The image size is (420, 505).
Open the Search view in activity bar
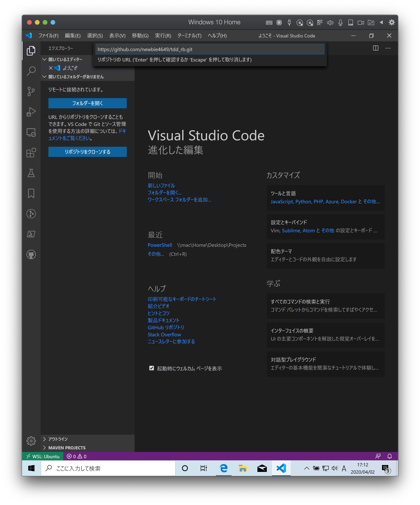pos(31,71)
